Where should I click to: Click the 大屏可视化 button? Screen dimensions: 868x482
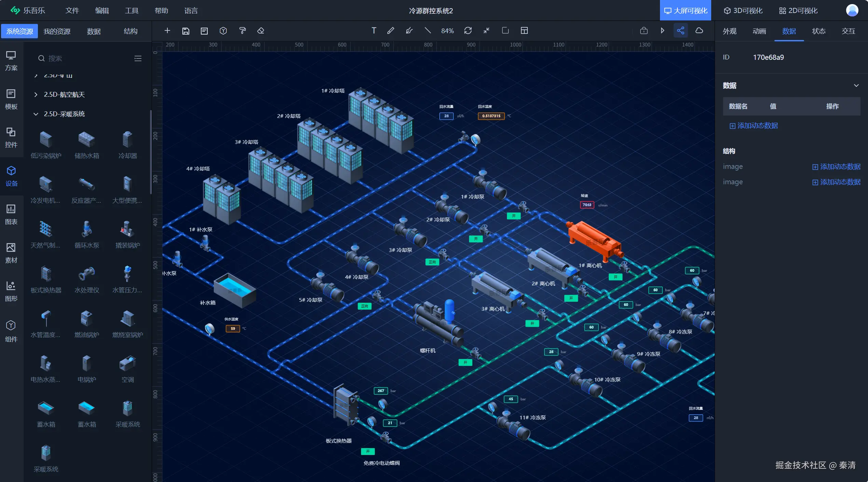click(x=685, y=11)
